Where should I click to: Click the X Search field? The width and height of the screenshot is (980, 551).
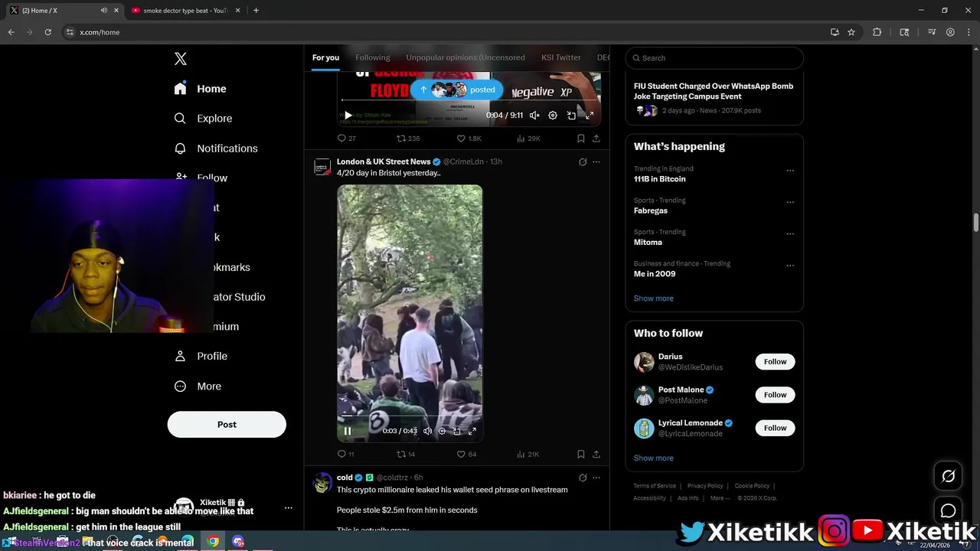click(714, 58)
